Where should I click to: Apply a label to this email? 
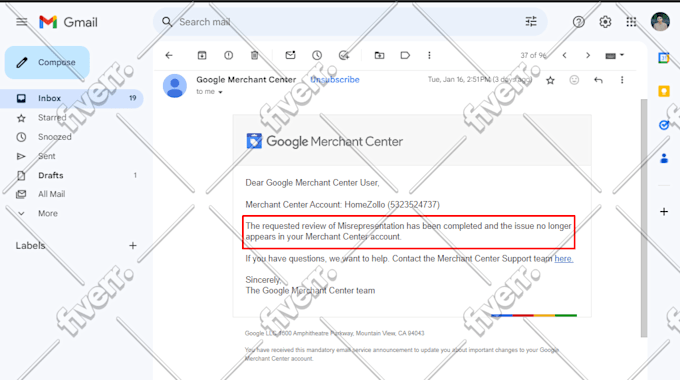click(405, 55)
